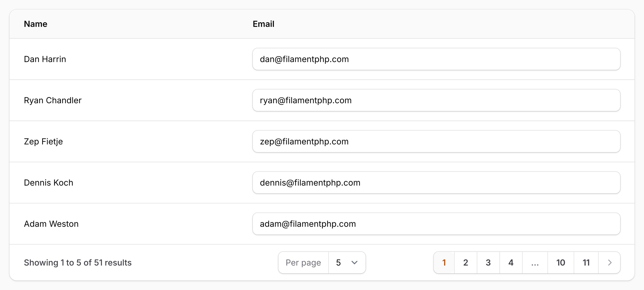This screenshot has height=290, width=644.
Task: Select page 3 of the results
Action: click(488, 263)
